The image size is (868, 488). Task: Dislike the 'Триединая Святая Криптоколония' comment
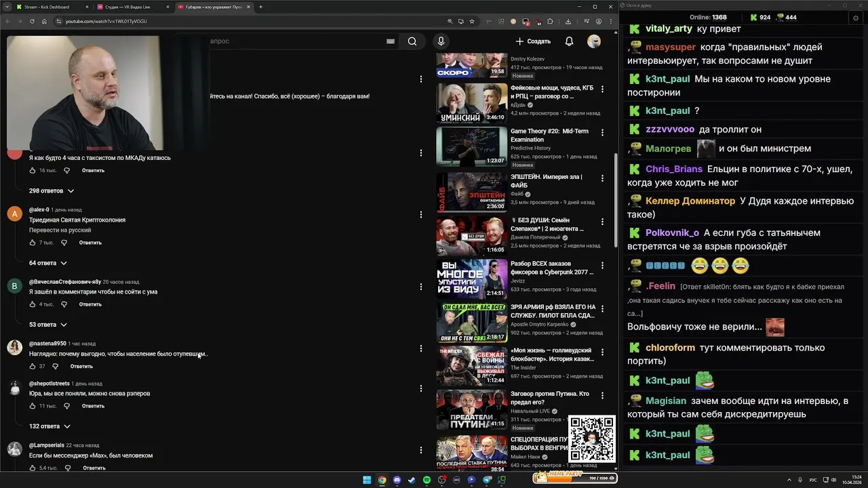(x=64, y=242)
